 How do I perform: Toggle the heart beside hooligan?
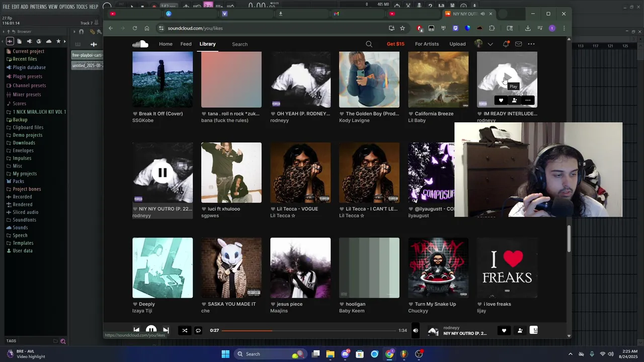(x=342, y=304)
